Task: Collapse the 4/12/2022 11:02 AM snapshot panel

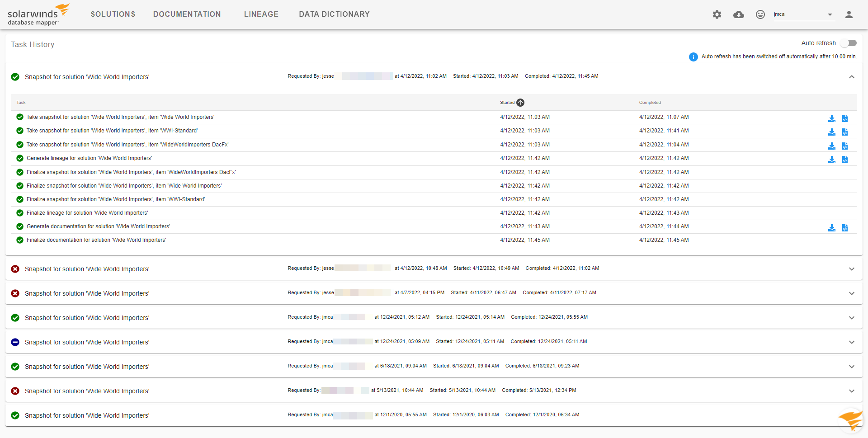Action: click(x=852, y=77)
